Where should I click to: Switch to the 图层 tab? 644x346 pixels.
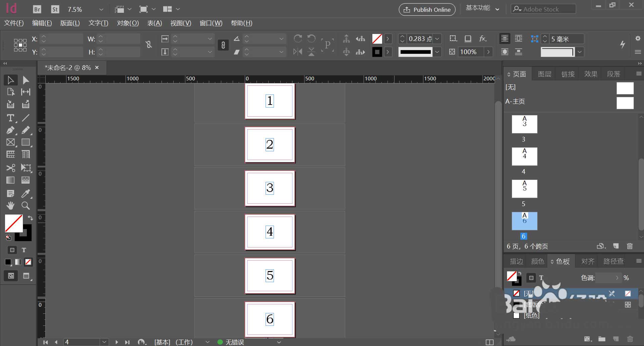(545, 74)
